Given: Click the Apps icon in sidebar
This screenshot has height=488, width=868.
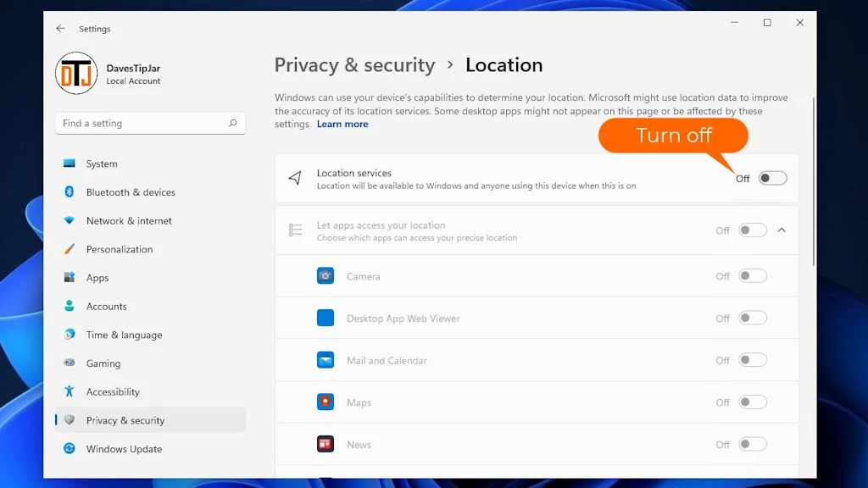Looking at the screenshot, I should click(70, 277).
